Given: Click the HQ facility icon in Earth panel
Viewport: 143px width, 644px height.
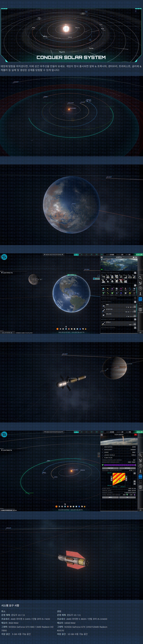Looking at the screenshot, I should click(x=103, y=277).
